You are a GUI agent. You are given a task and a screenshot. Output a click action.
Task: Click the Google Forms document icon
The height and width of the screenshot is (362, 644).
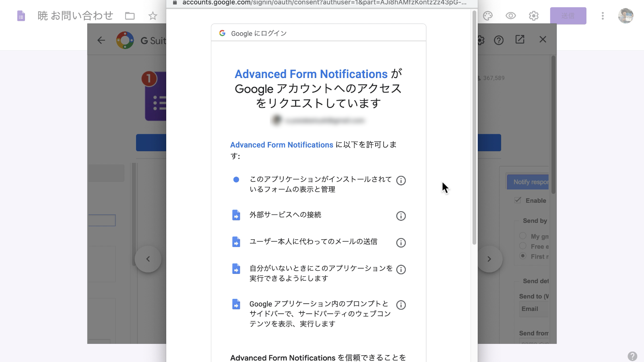21,16
